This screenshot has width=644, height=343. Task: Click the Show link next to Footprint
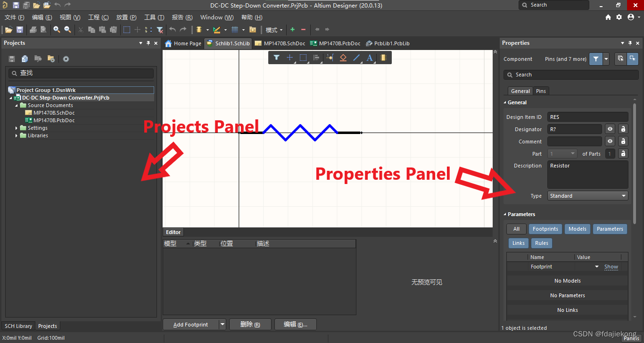point(611,267)
